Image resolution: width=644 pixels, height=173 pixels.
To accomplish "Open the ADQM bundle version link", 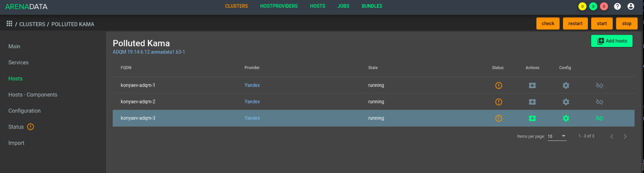I will pyautogui.click(x=151, y=52).
